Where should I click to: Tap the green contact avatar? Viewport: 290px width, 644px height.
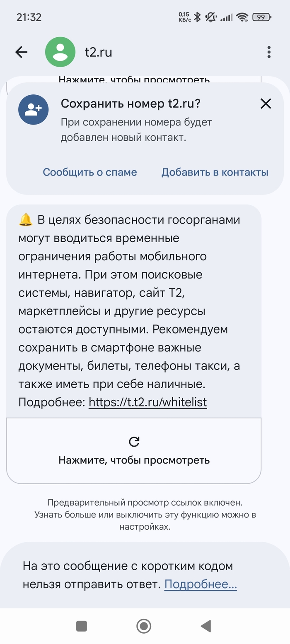pos(60,52)
